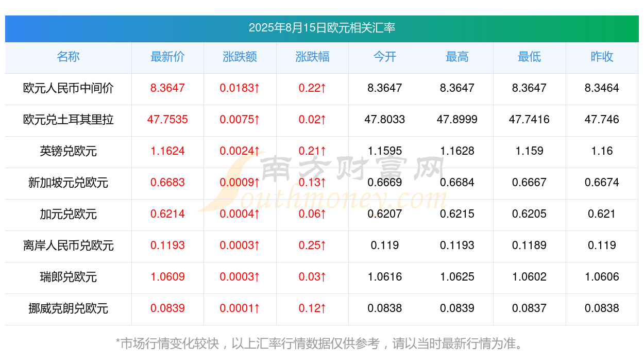Click opening value 0.6207
The width and height of the screenshot is (644, 360).
[385, 214]
